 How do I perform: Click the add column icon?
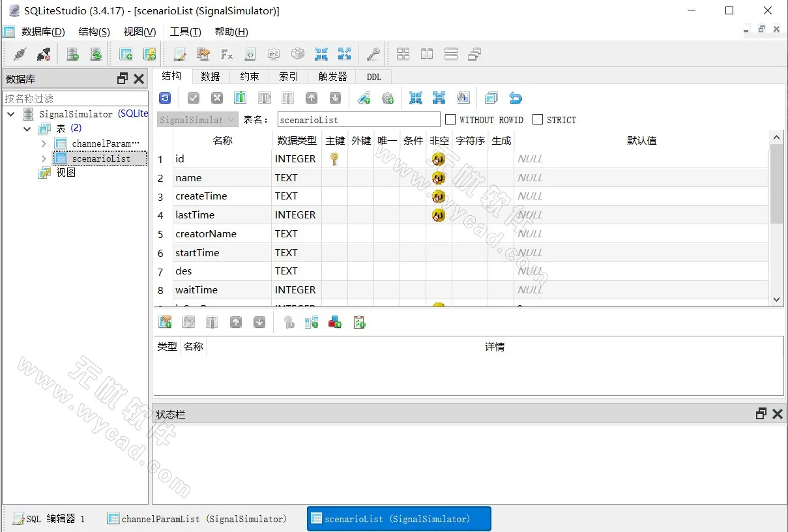[240, 98]
